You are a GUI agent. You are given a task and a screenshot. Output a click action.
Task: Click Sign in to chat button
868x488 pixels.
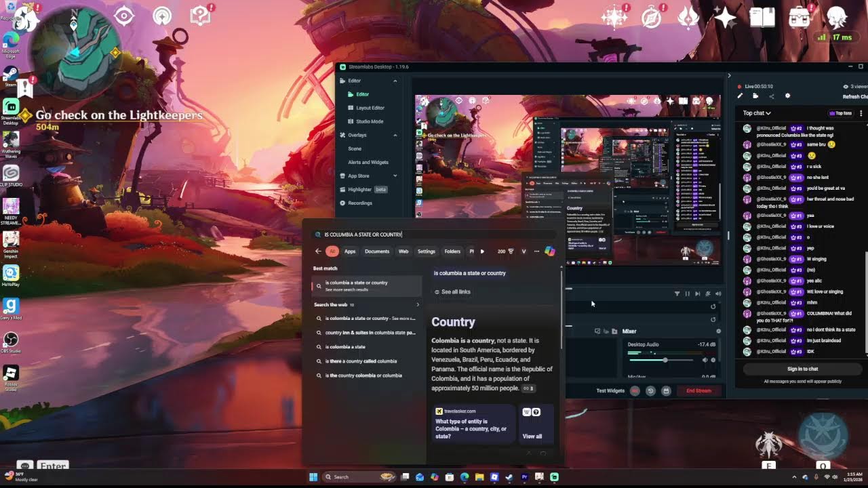point(802,369)
